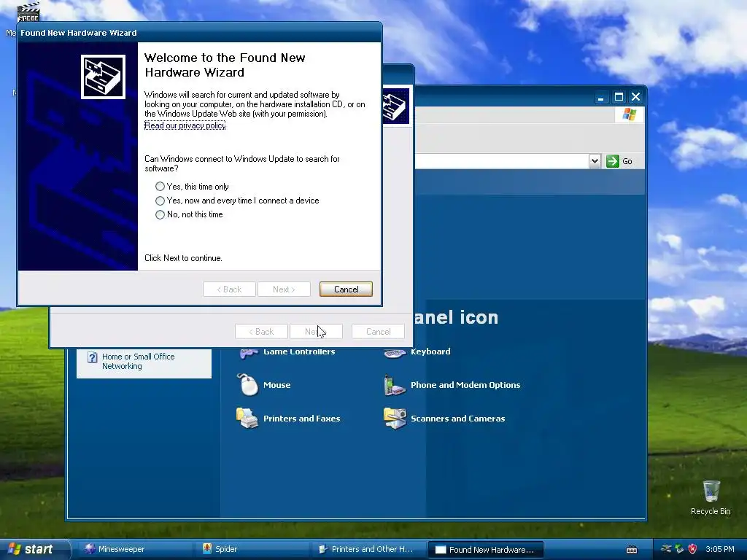The image size is (747, 560).
Task: Open the Start menu
Action: (x=35, y=549)
